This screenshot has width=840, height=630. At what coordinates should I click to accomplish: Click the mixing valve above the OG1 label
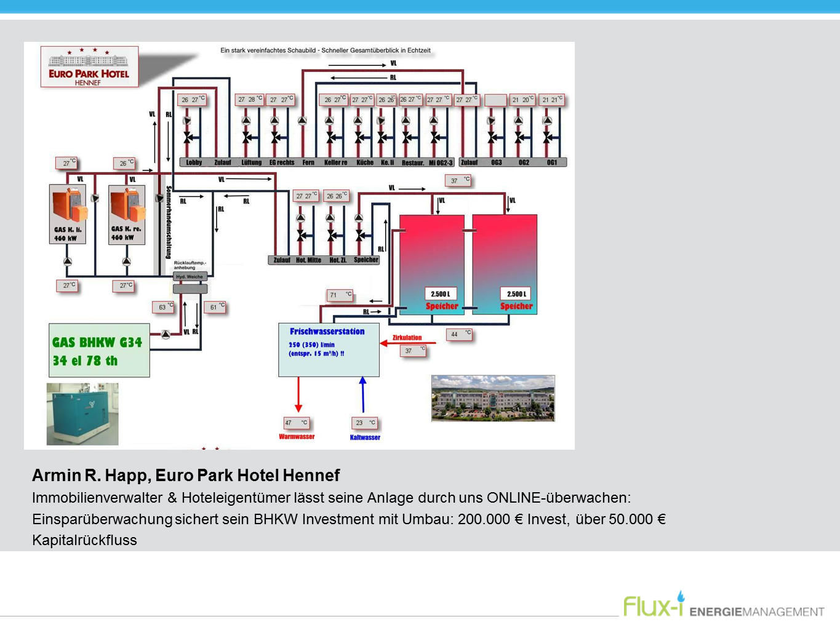[548, 137]
